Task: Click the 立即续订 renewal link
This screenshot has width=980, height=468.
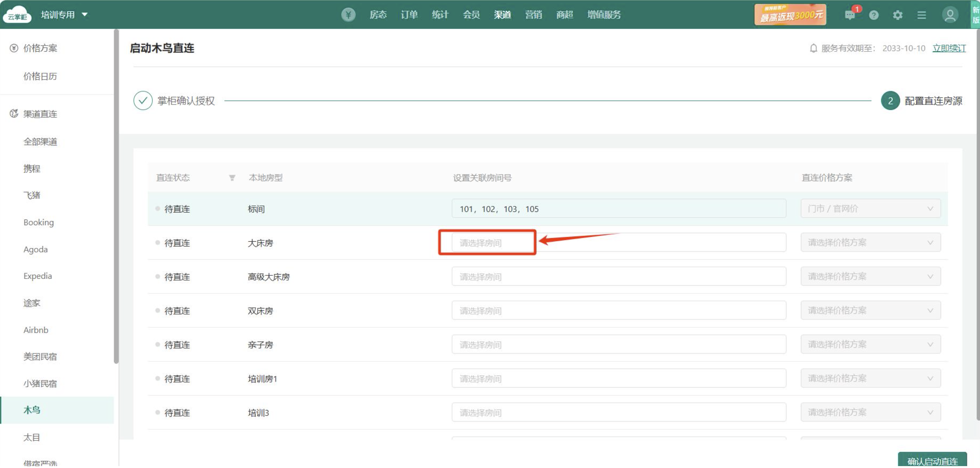Action: 949,48
